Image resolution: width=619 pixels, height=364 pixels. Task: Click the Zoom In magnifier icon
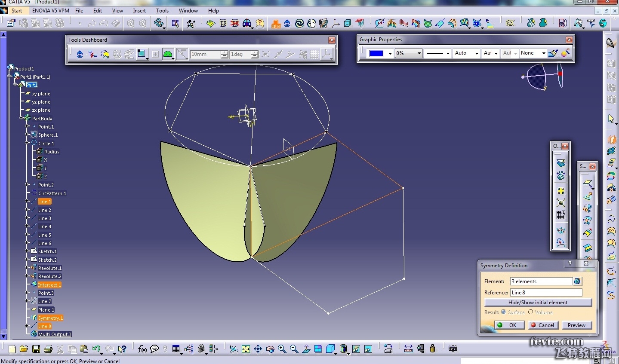pos(282,349)
